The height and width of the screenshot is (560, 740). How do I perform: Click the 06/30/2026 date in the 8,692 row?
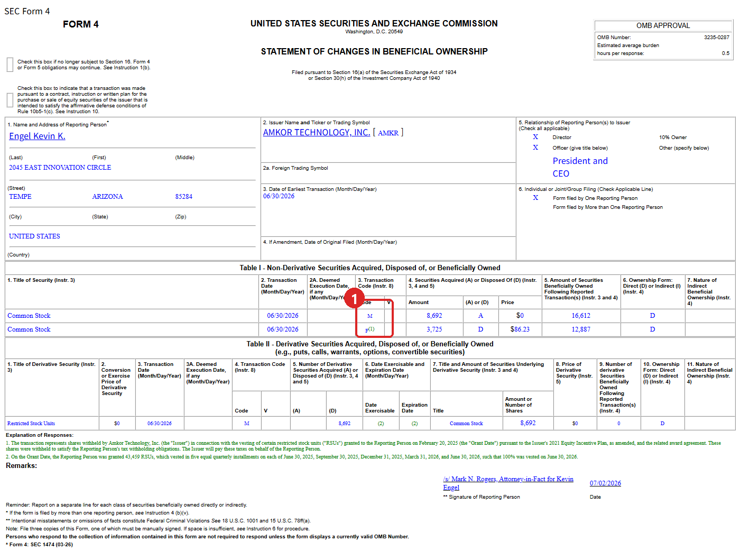(x=283, y=316)
